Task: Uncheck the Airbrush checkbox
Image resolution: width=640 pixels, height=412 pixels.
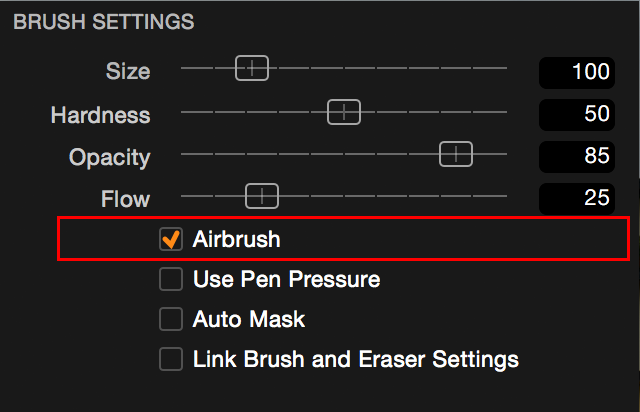Action: point(171,239)
